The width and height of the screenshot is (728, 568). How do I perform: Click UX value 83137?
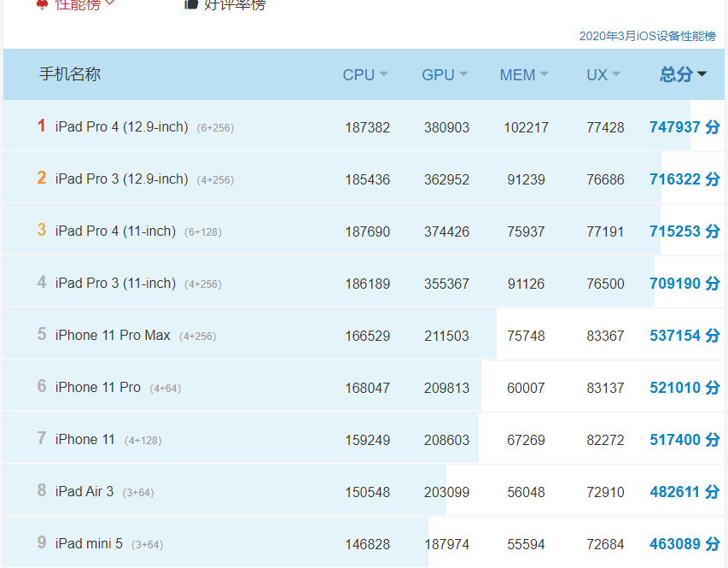point(605,388)
